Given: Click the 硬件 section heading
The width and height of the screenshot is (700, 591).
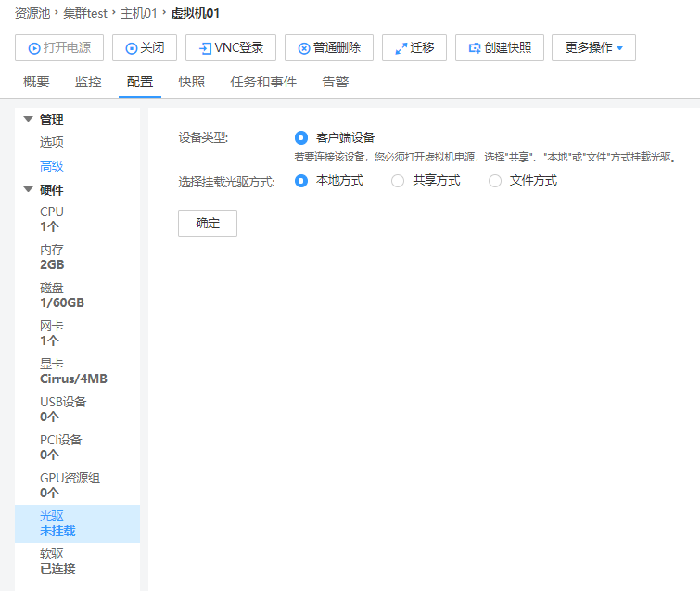Looking at the screenshot, I should pos(51,190).
